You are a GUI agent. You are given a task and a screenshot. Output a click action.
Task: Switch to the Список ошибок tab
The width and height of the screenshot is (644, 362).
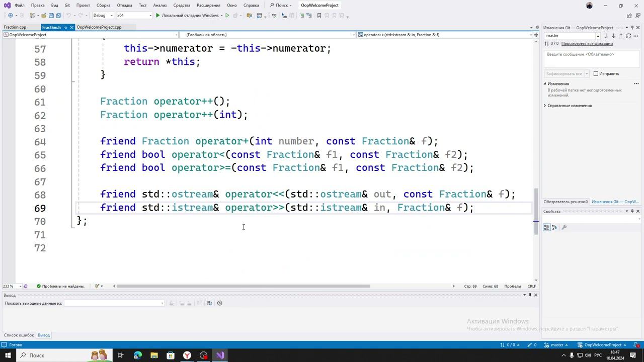[19, 335]
